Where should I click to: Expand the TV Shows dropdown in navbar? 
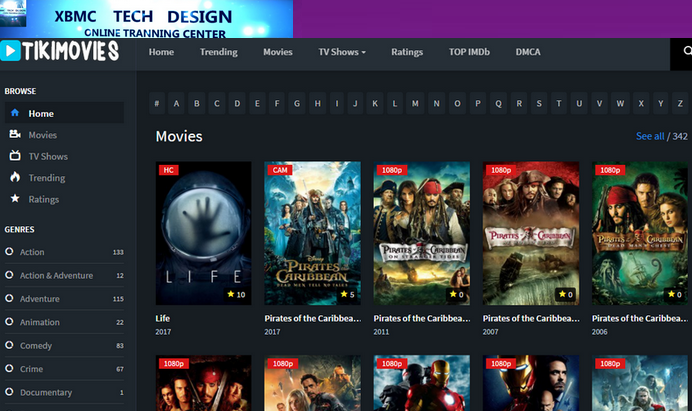point(342,52)
